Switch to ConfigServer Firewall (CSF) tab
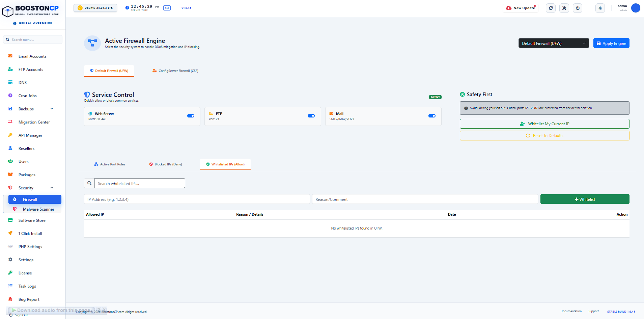Image resolution: width=644 pixels, height=319 pixels. [175, 71]
